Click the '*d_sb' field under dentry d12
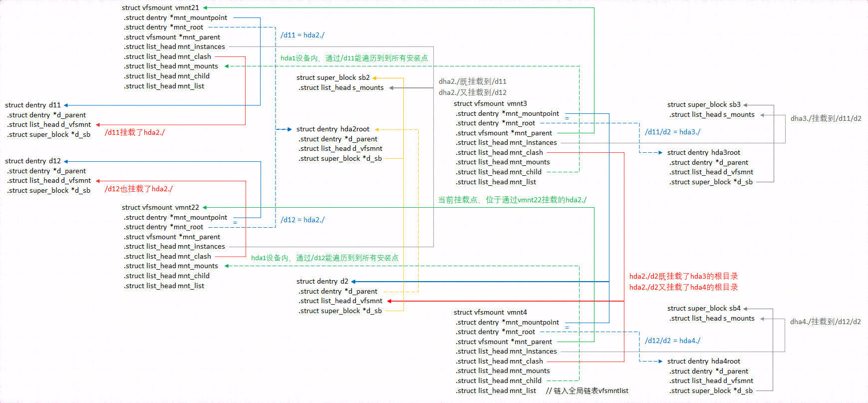Image resolution: width=868 pixels, height=403 pixels. [x=49, y=190]
